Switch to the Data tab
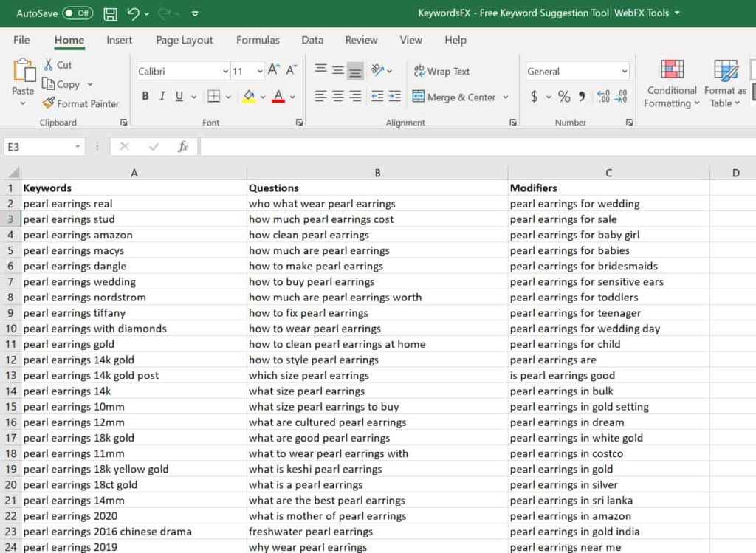The width and height of the screenshot is (756, 553). pos(312,40)
